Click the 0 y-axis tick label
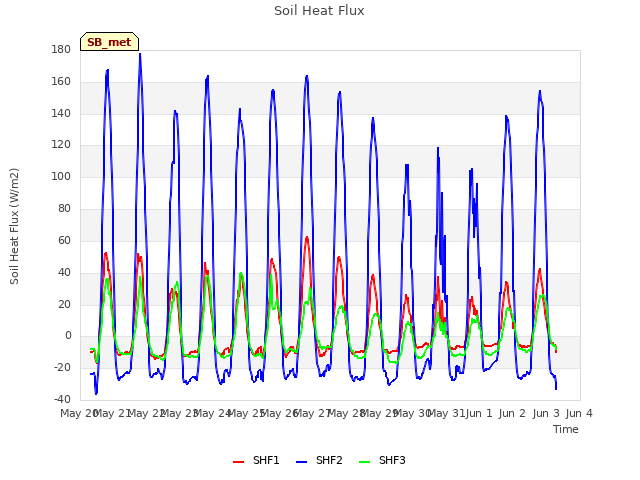Image resolution: width=640 pixels, height=480 pixels. (x=68, y=336)
